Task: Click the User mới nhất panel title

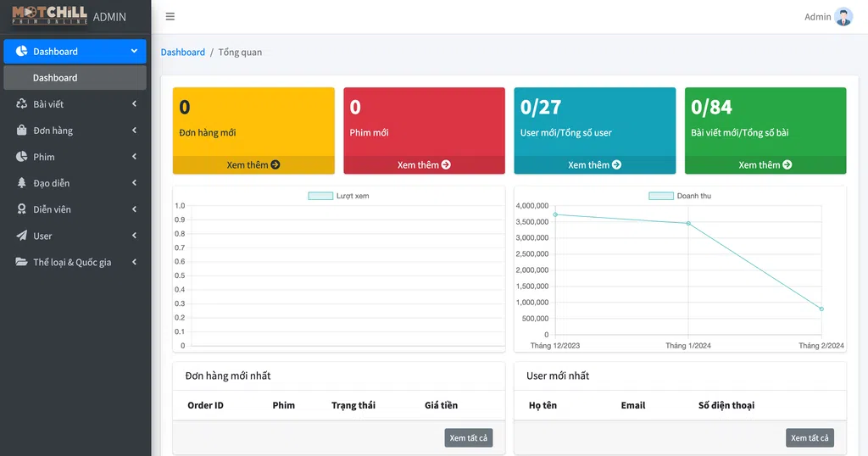Action: (558, 375)
